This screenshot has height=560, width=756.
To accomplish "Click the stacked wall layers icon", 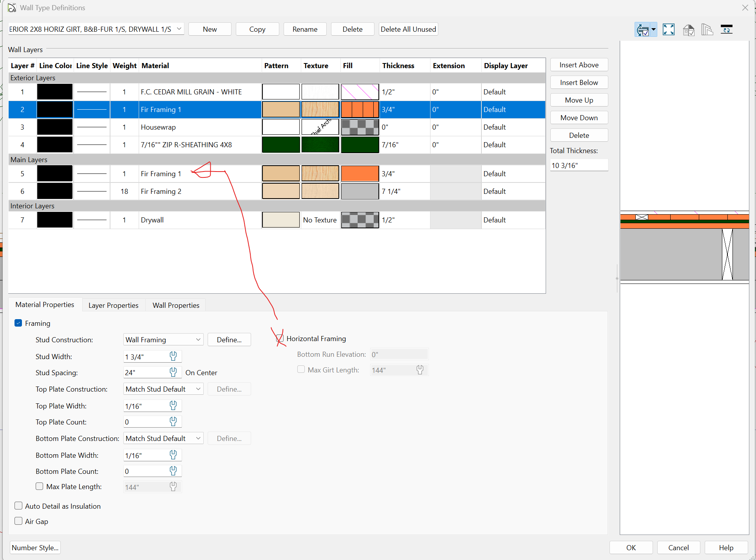I will [x=707, y=29].
